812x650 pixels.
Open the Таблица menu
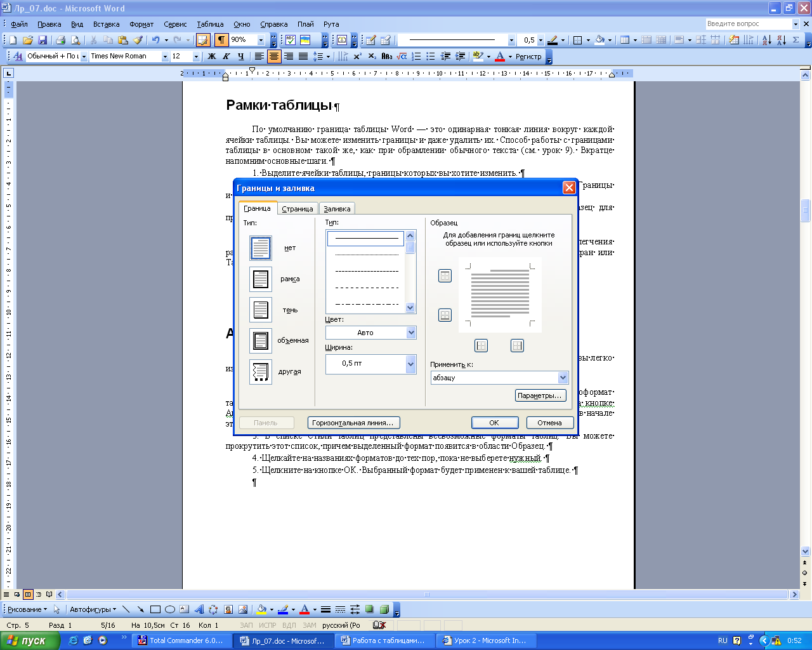click(x=210, y=24)
